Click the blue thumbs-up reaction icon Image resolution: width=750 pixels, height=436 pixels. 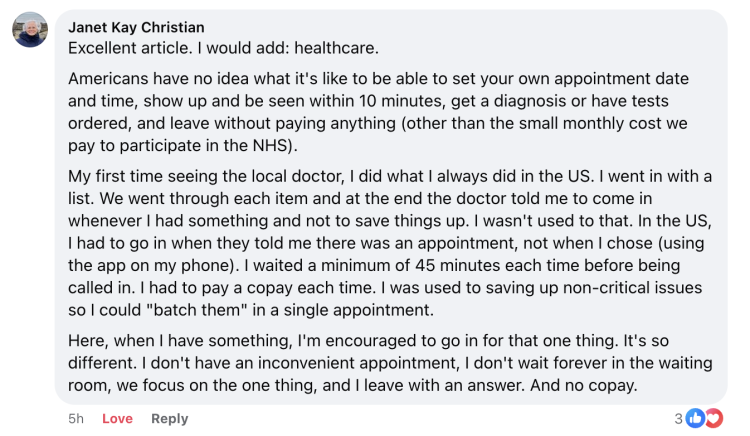695,418
